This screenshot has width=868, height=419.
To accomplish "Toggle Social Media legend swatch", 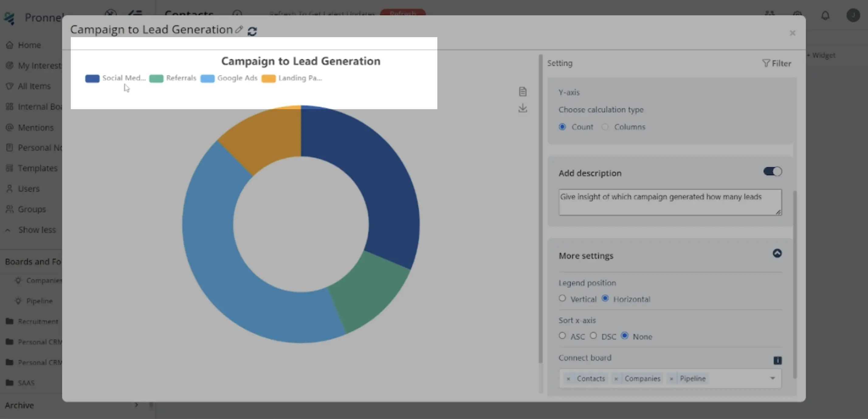I will coord(92,78).
